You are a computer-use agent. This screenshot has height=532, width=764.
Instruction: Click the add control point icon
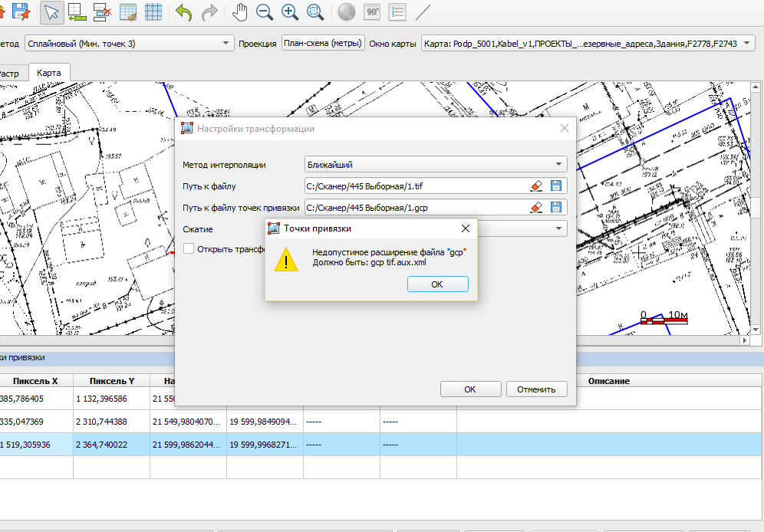pos(77,12)
